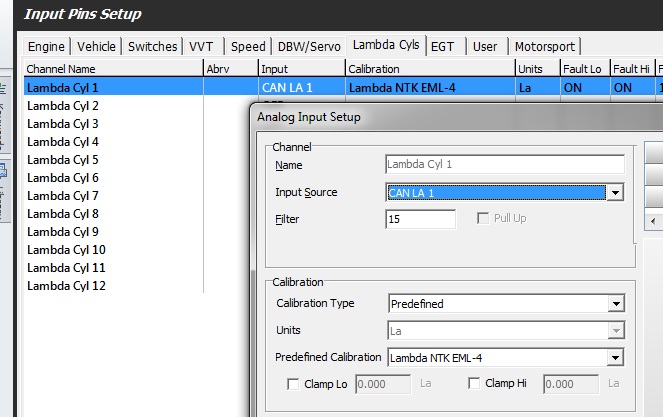663x417 pixels.
Task: Open the EGT tab
Action: pyautogui.click(x=441, y=47)
